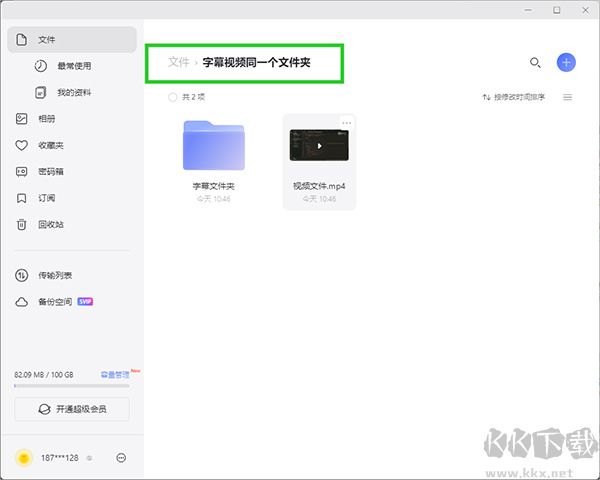Click the storage usage progress bar
This screenshot has width=600, height=480.
coord(72,386)
